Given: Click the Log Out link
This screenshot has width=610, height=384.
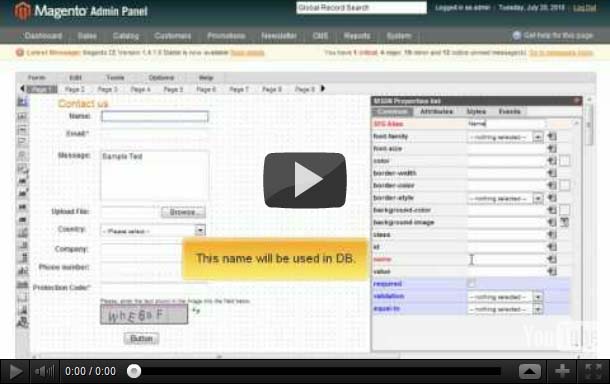Looking at the screenshot, I should (x=584, y=8).
